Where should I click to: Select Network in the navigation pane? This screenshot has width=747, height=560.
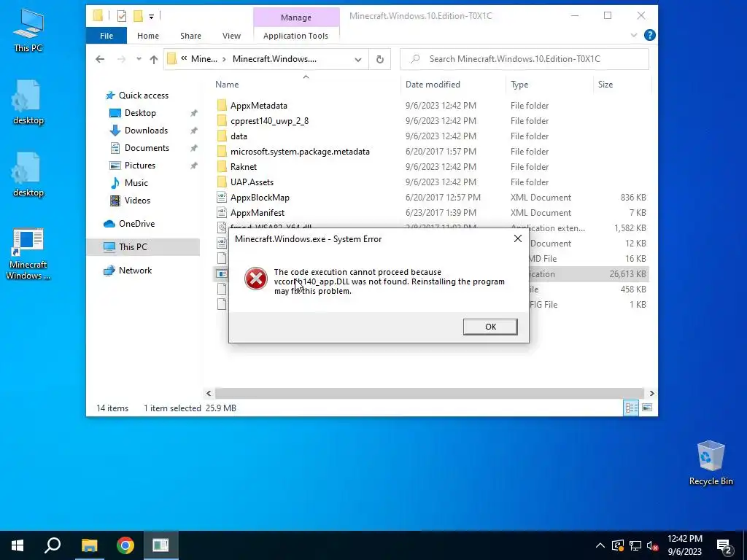point(135,271)
